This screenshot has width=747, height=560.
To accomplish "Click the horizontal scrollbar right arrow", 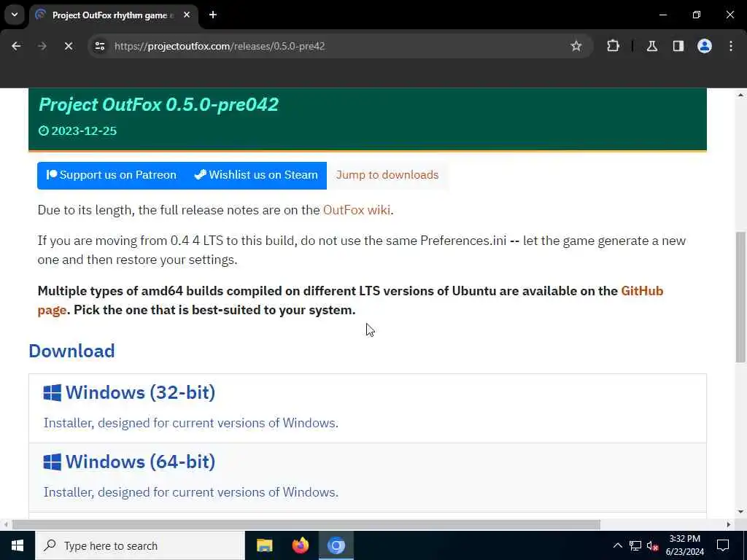I will 729,525.
